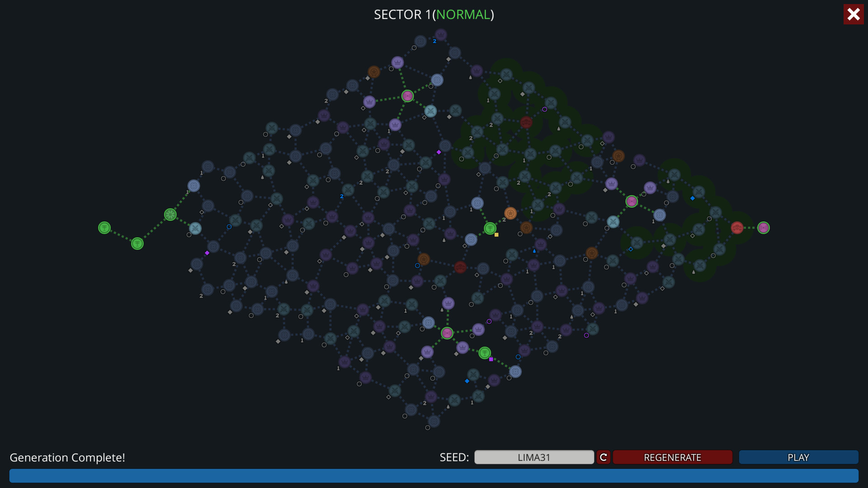Image resolution: width=868 pixels, height=488 pixels.
Task: Select the leftmost green trophy node
Action: click(104, 228)
